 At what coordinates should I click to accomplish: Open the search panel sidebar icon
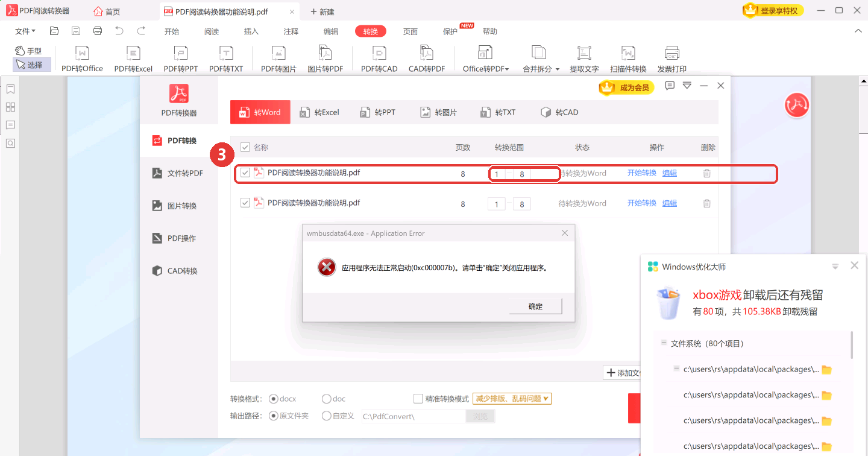tap(10, 144)
